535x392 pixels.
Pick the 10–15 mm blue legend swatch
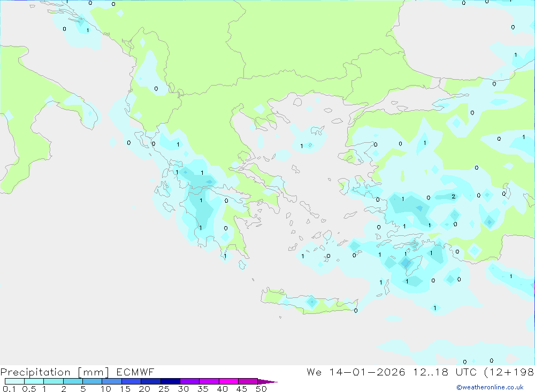112,381
